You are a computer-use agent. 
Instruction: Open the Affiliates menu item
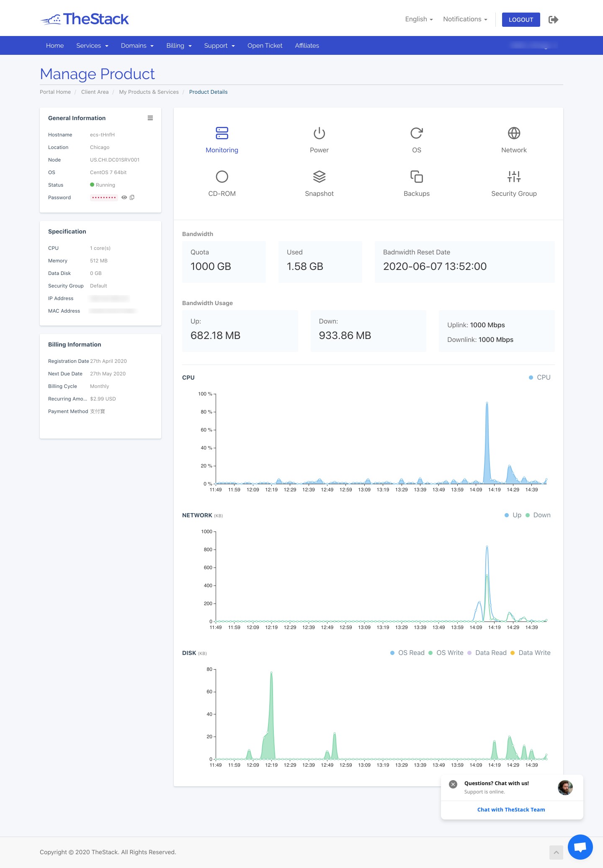(307, 46)
